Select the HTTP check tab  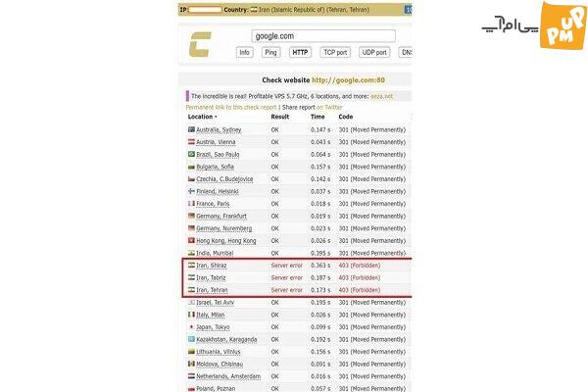[300, 53]
